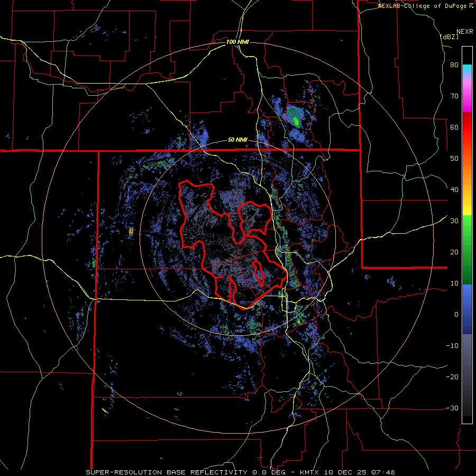Viewport: 476px width, 476px height.
Task: Click the "NEXR" label above the color bar
Action: [464, 32]
